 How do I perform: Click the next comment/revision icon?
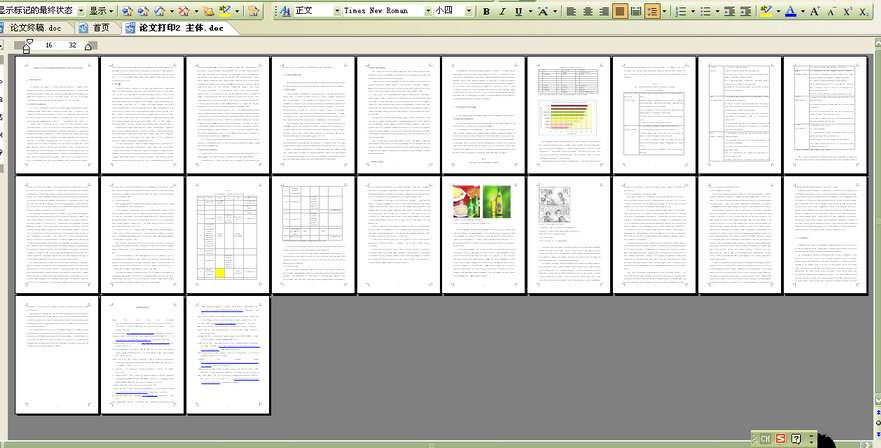tap(143, 11)
